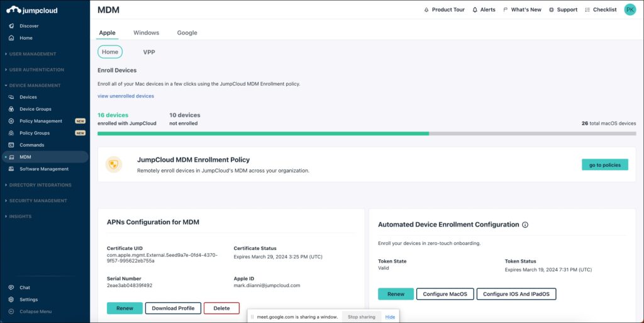The width and height of the screenshot is (644, 323).
Task: Expand the Security Management section
Action: coord(38,201)
